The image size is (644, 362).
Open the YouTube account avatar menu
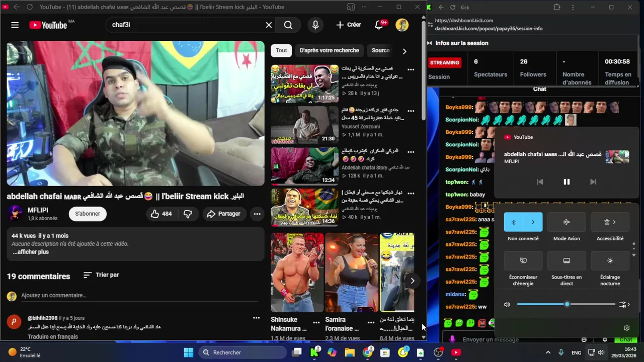click(402, 25)
